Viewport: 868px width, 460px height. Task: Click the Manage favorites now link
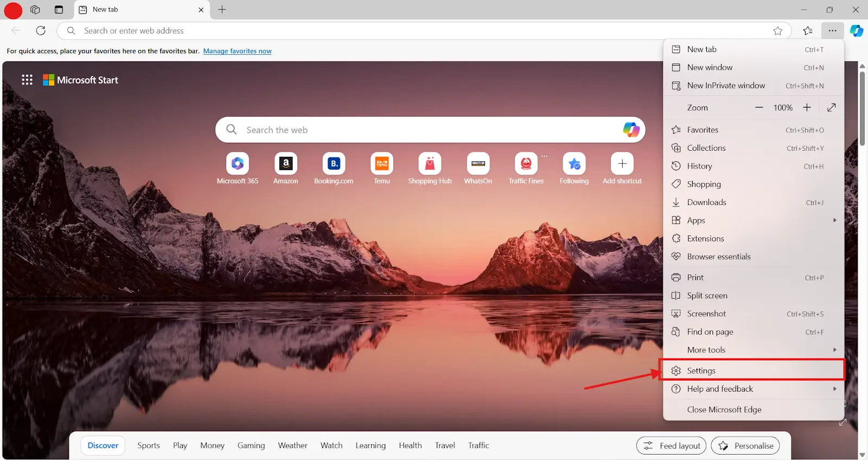(x=237, y=52)
